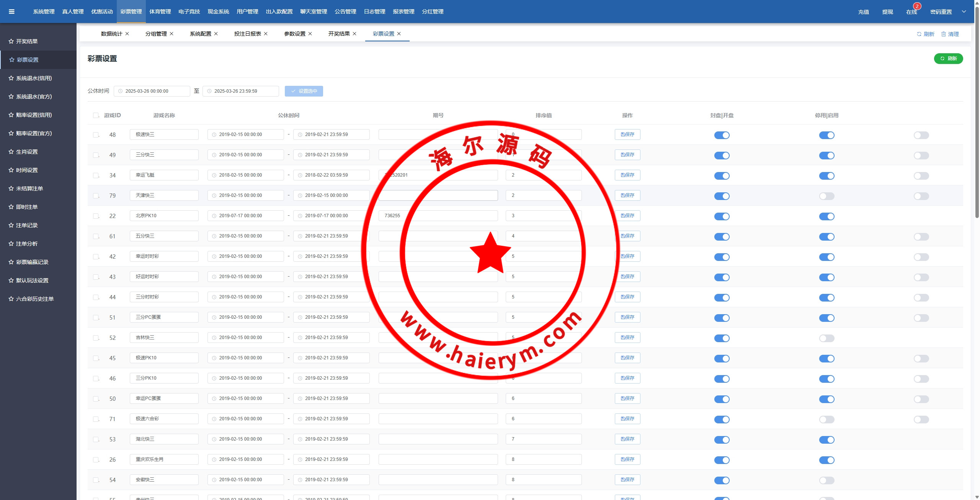Click the 刷新 icon link beside 清理
The height and width of the screenshot is (500, 980).
tap(925, 34)
